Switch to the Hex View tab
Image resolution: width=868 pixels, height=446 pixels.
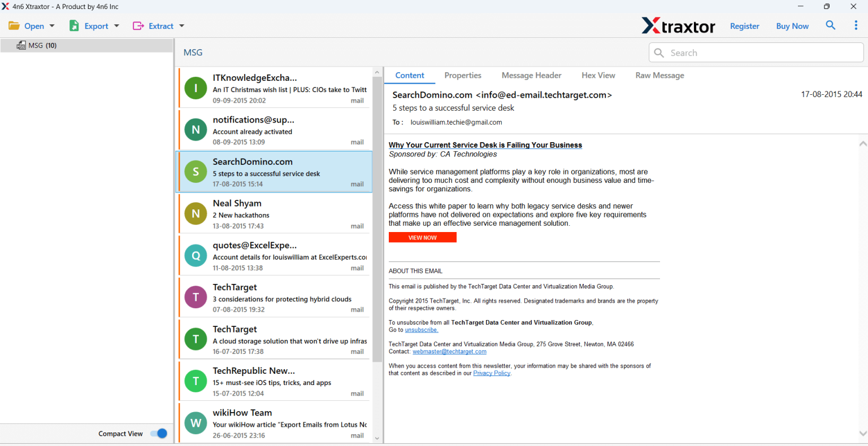598,75
